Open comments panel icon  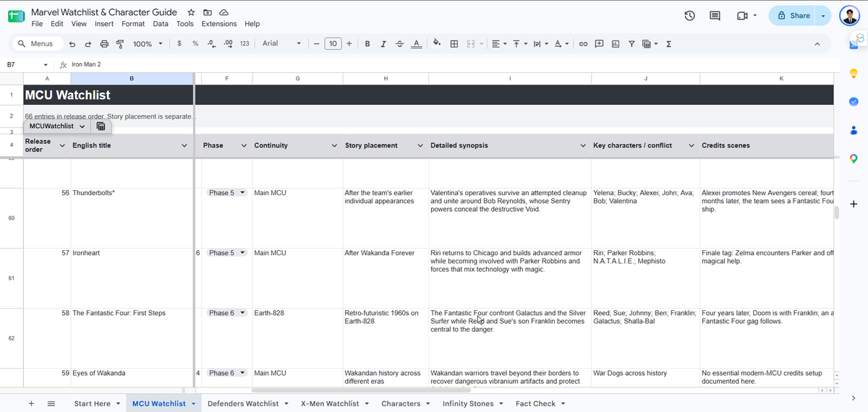pyautogui.click(x=715, y=16)
